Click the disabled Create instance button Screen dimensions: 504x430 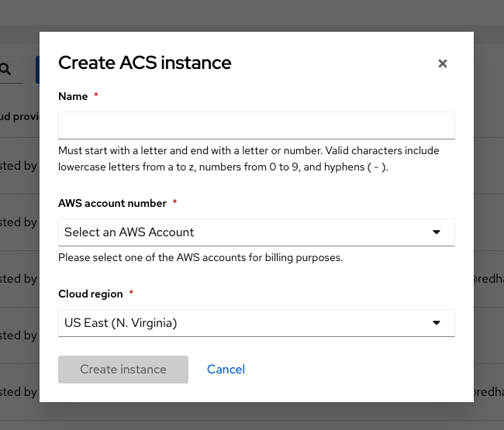tap(123, 370)
